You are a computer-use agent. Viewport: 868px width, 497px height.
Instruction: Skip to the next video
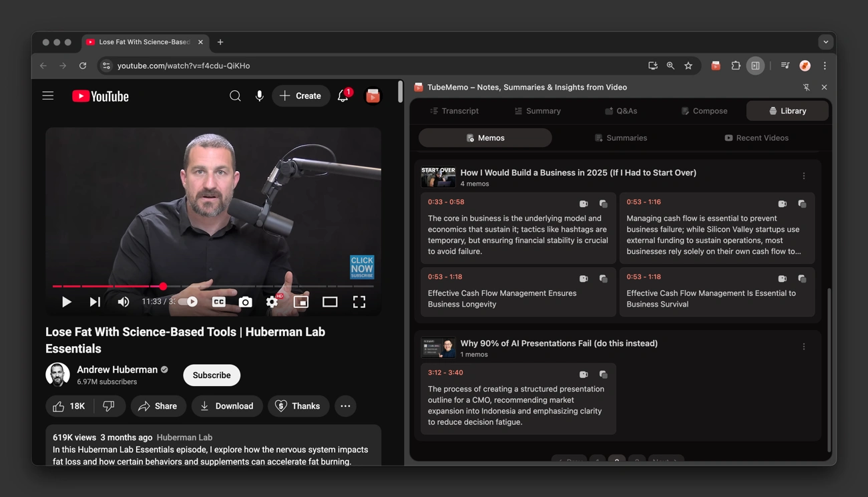[x=95, y=302]
